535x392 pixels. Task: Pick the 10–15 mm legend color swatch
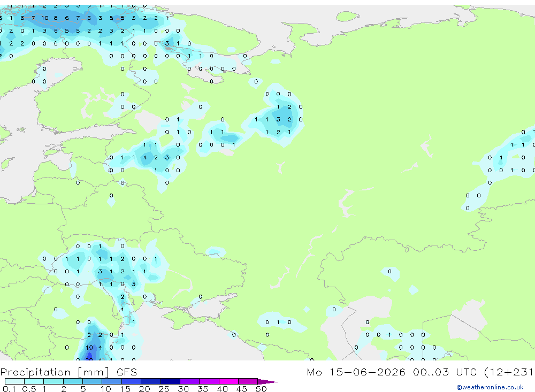(x=112, y=381)
